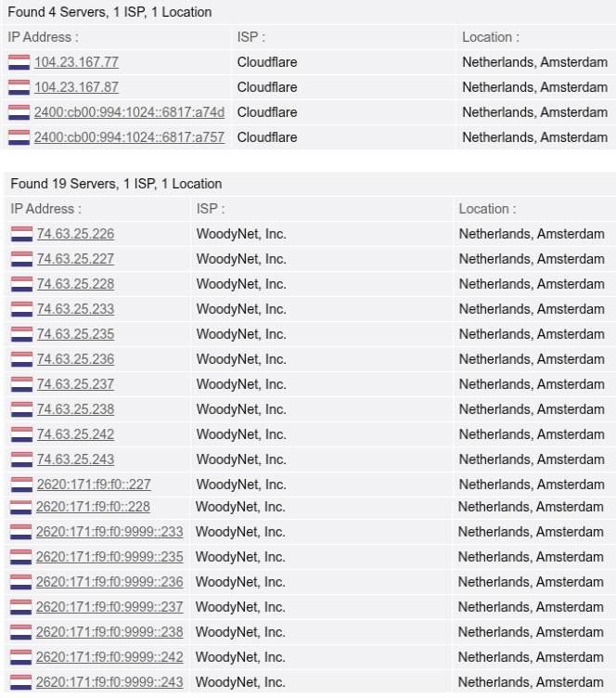Open the IPv6 link 2400:cb00:994:1024::6817:a757

[x=130, y=137]
